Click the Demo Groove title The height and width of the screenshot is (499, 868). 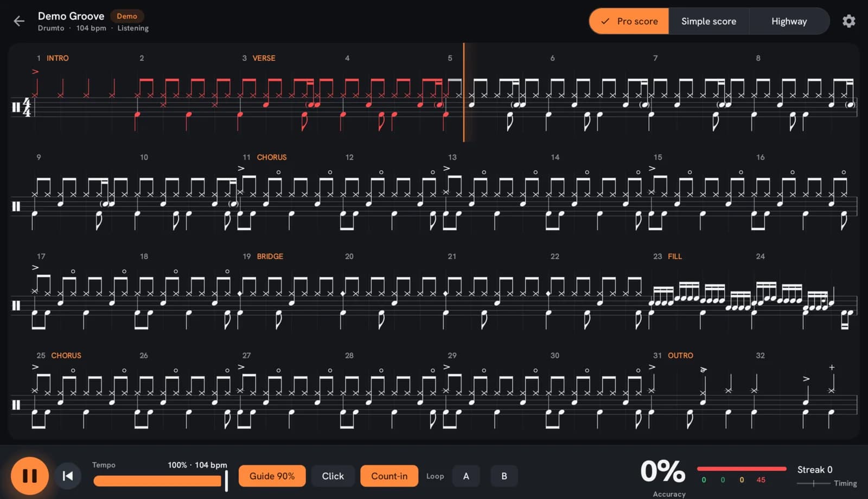point(71,16)
